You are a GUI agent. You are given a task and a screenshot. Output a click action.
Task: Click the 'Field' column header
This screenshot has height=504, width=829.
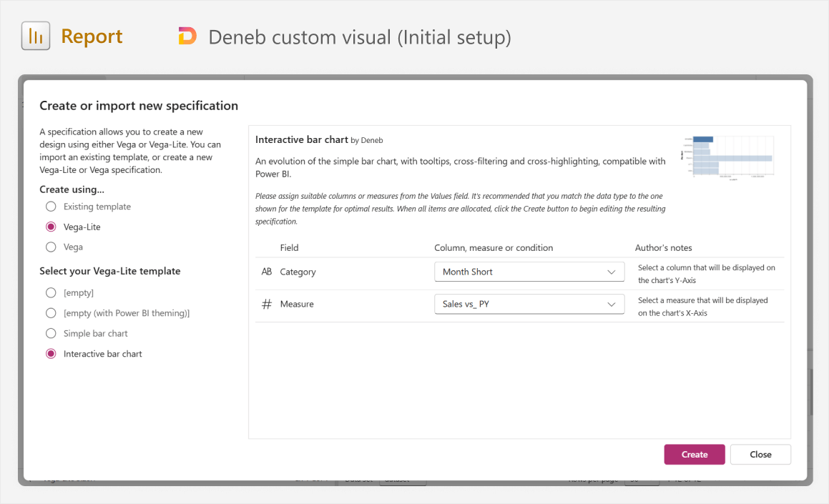[x=289, y=248]
